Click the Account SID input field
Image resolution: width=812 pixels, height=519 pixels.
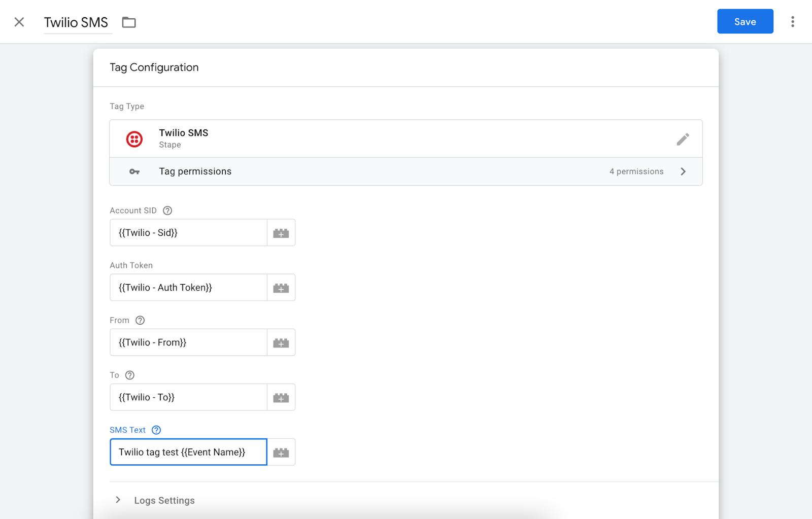188,233
